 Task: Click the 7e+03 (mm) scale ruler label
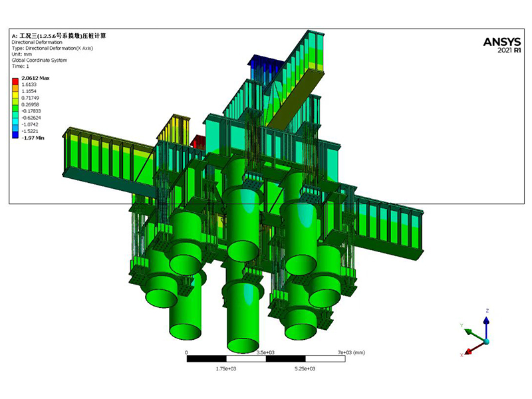(351, 352)
